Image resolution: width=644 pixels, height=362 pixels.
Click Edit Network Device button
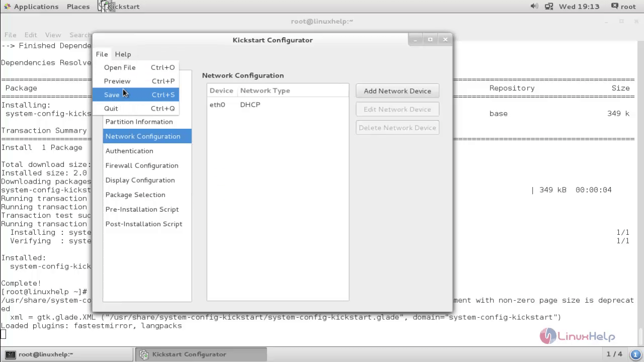397,109
